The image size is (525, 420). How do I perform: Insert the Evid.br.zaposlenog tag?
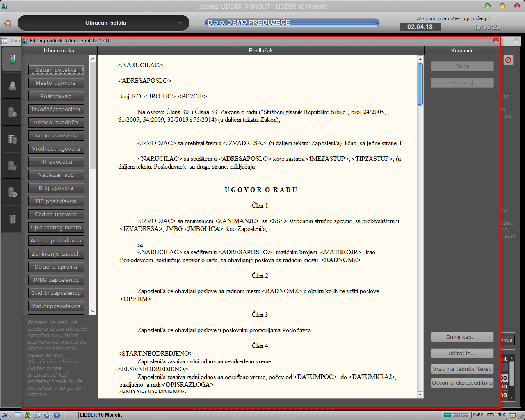[x=56, y=293]
